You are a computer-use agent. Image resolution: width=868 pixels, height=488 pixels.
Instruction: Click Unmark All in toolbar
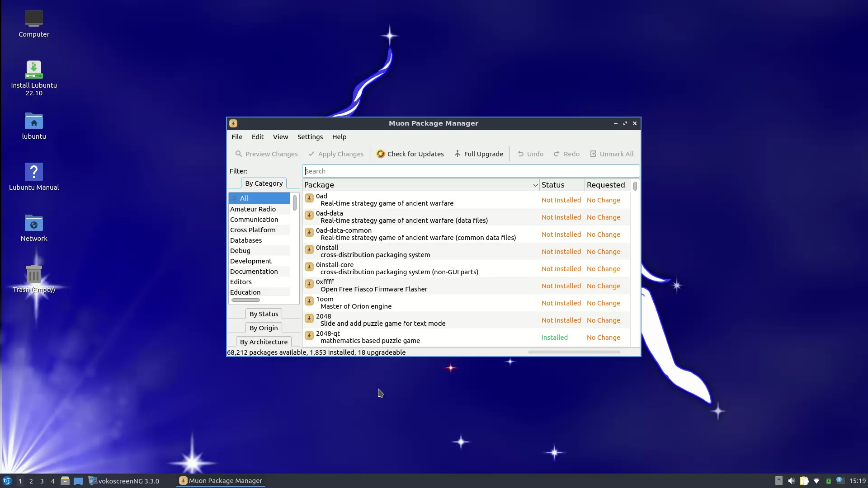tap(612, 154)
